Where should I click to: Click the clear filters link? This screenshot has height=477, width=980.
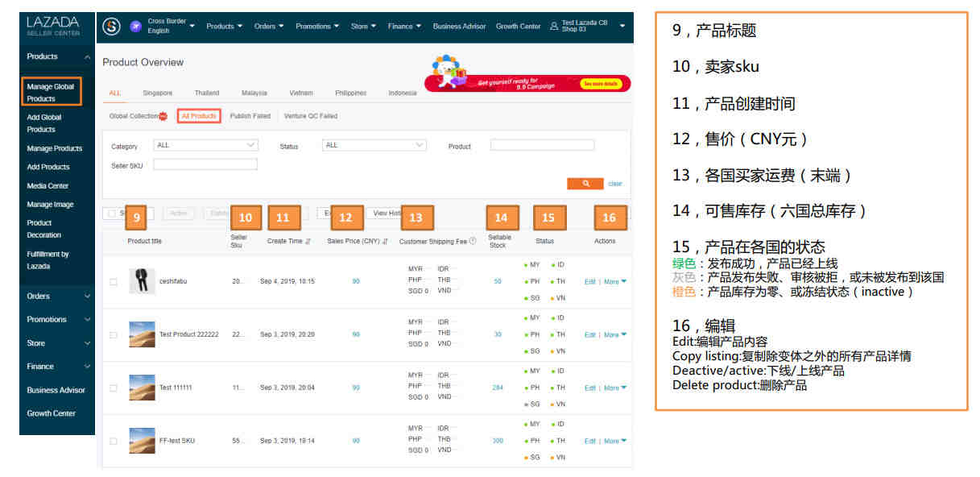tap(615, 184)
